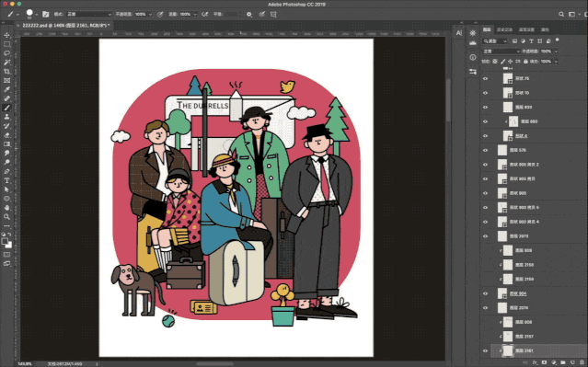Click the foreground color swatch

click(x=5, y=241)
